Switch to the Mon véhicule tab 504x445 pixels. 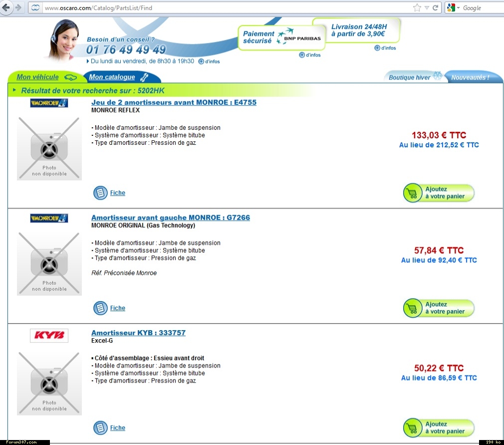click(38, 77)
